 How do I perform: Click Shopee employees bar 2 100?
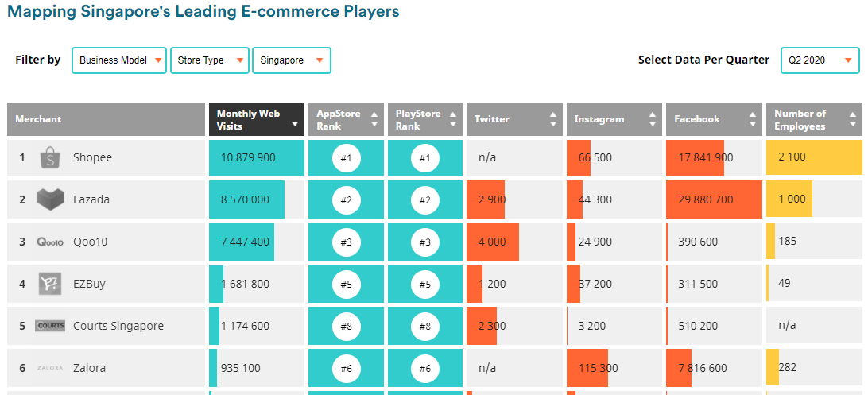814,158
